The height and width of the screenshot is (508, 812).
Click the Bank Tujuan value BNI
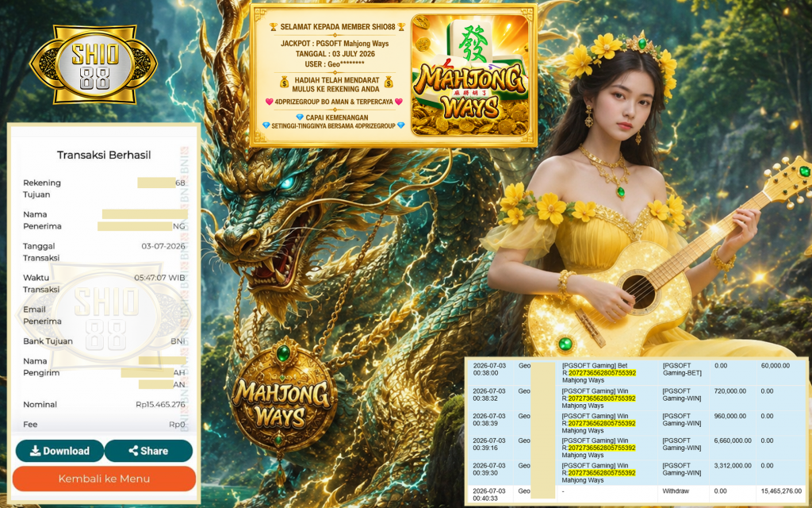178,341
